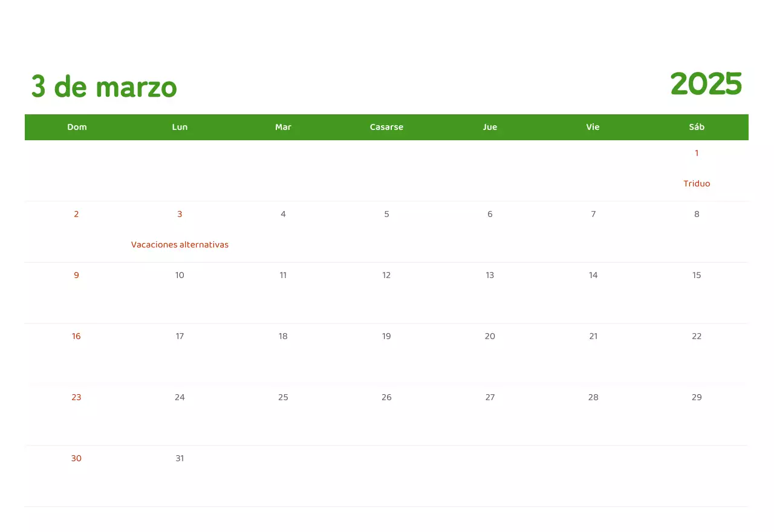Select the Dom column header
This screenshot has height=532, width=774.
(77, 127)
